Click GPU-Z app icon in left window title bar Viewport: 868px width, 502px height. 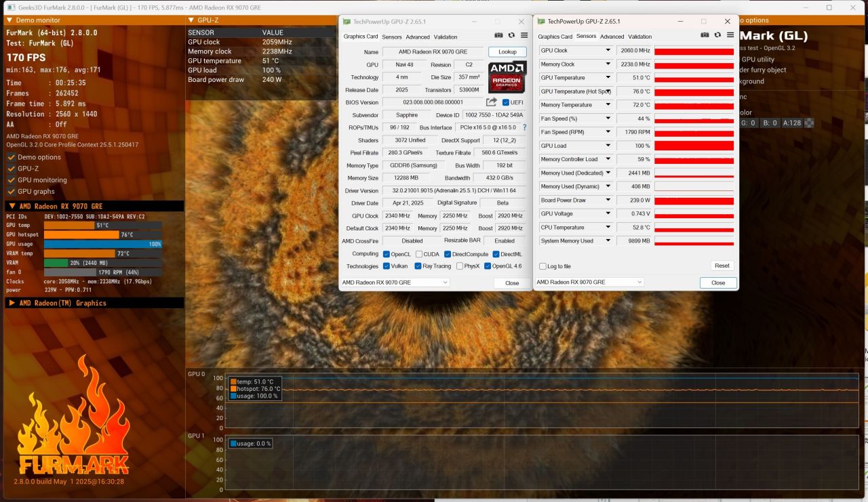[x=347, y=22]
